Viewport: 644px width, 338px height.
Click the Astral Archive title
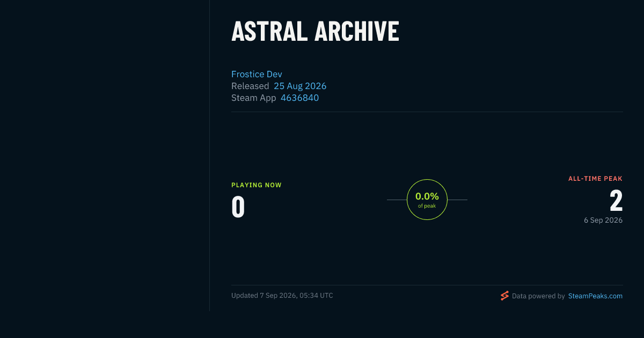[315, 32]
